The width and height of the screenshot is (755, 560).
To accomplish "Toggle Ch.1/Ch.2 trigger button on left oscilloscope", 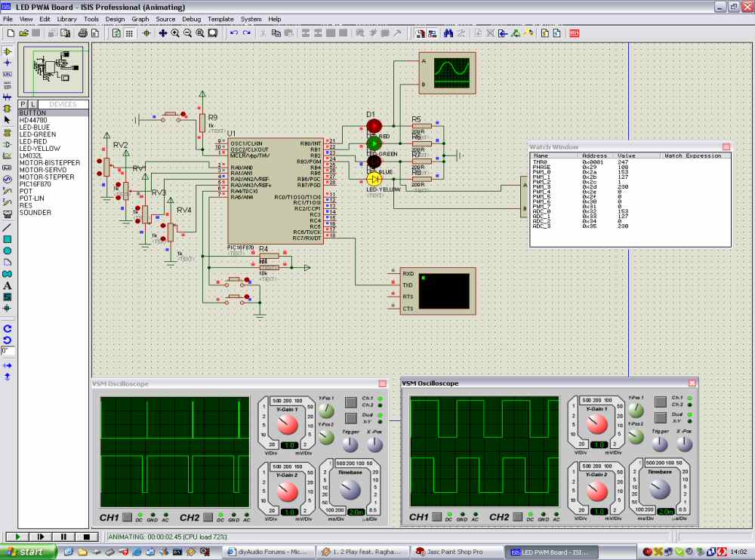I will click(351, 402).
